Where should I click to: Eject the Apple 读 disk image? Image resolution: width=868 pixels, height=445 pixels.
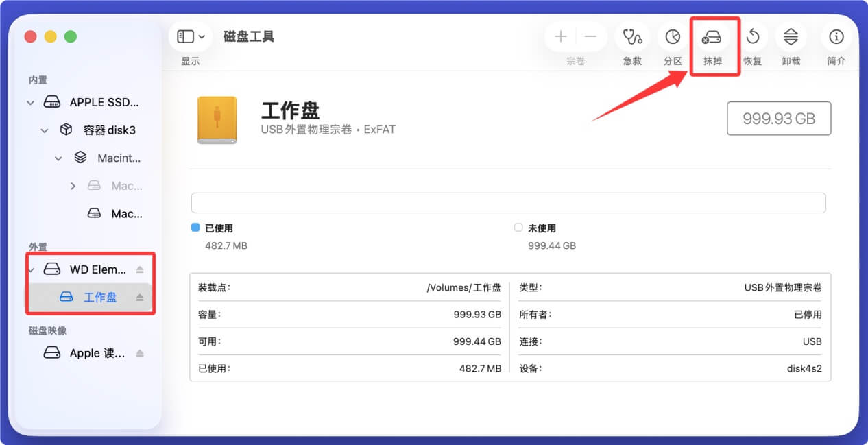141,353
